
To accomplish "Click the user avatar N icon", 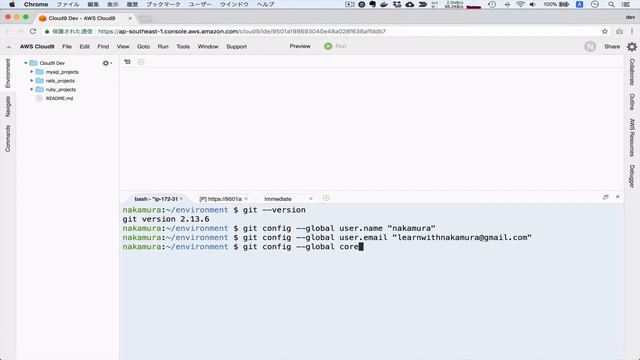I will [590, 47].
